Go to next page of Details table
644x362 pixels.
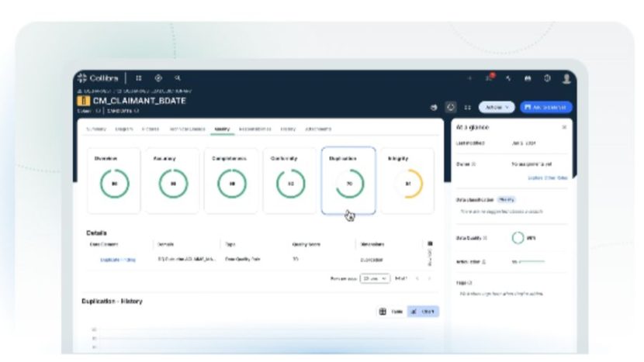click(x=430, y=278)
